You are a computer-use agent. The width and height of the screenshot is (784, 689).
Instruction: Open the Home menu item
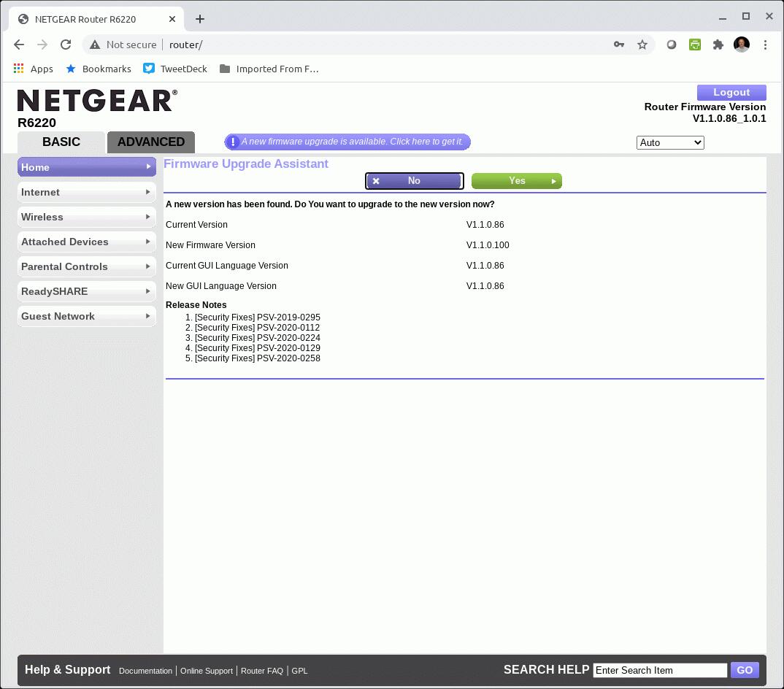point(86,167)
